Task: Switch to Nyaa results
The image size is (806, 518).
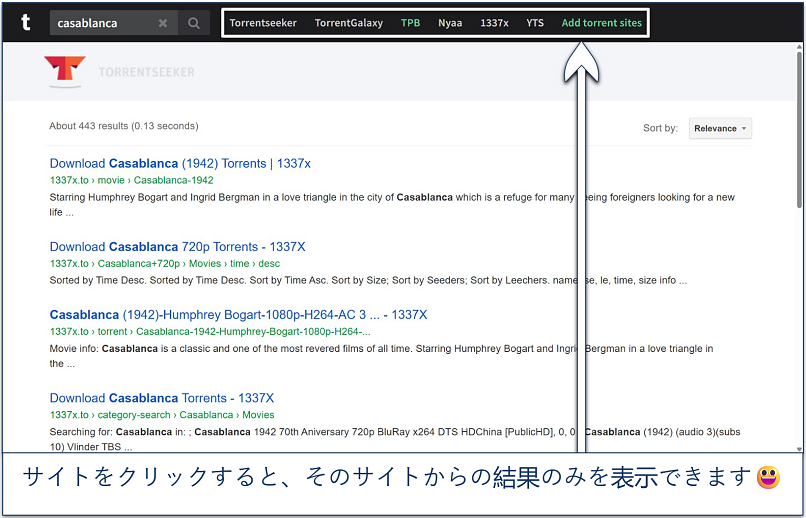Action: point(450,23)
